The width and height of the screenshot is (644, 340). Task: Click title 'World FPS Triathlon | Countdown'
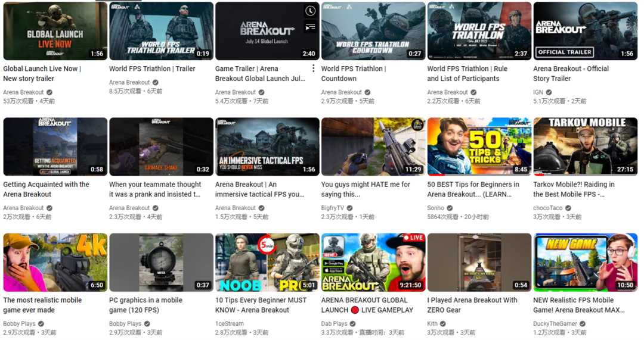(x=354, y=73)
